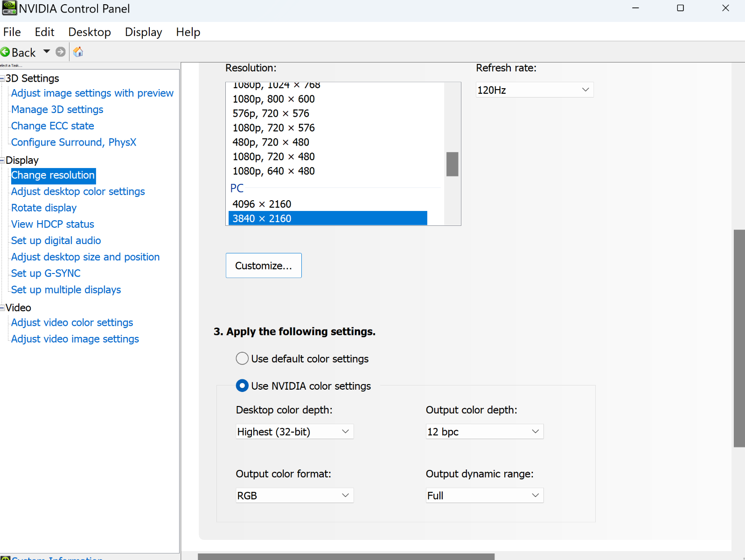Collapse the Display tree node
This screenshot has width=745, height=560.
(2, 160)
